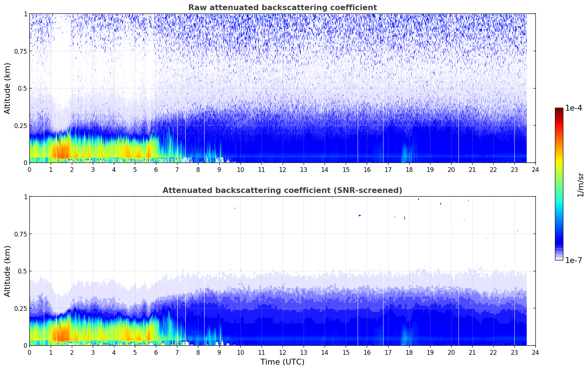Click the 0.75 altitude tick on the top plot

point(21,51)
